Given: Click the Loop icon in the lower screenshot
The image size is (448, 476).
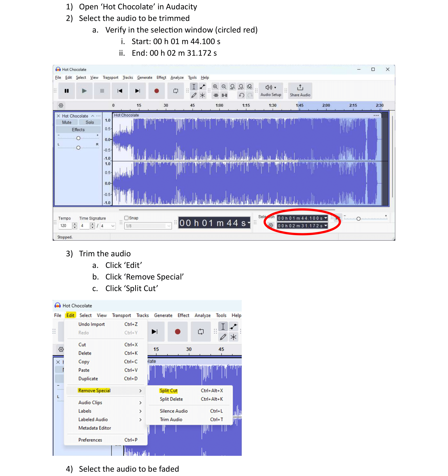Looking at the screenshot, I should [x=201, y=331].
